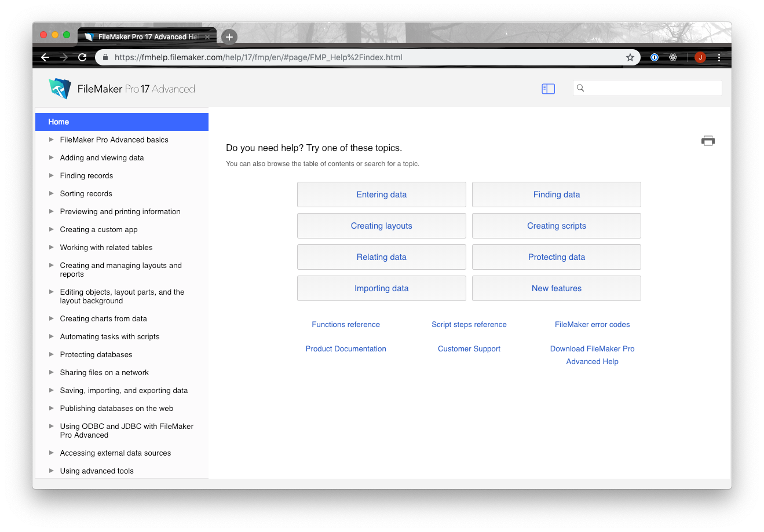Expand Automating tasks with scripts arrow
The width and height of the screenshot is (764, 532).
[52, 336]
